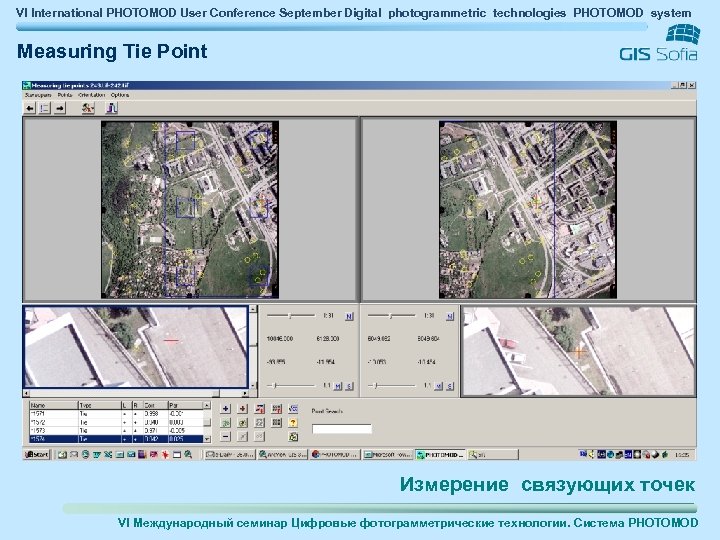Click the first quick launch icon beside Start
The width and height of the screenshot is (720, 540).
[x=62, y=455]
